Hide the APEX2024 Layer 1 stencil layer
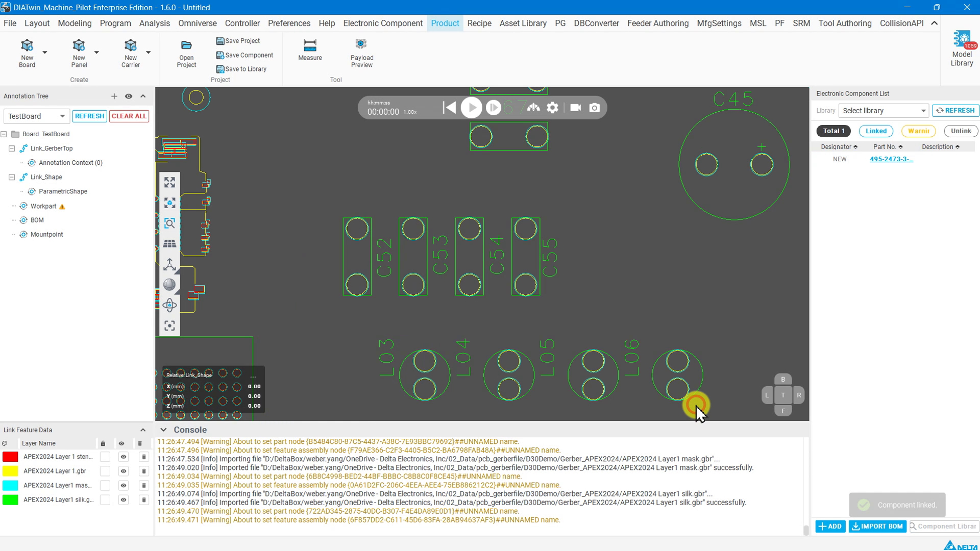Image resolution: width=980 pixels, height=551 pixels. [124, 457]
